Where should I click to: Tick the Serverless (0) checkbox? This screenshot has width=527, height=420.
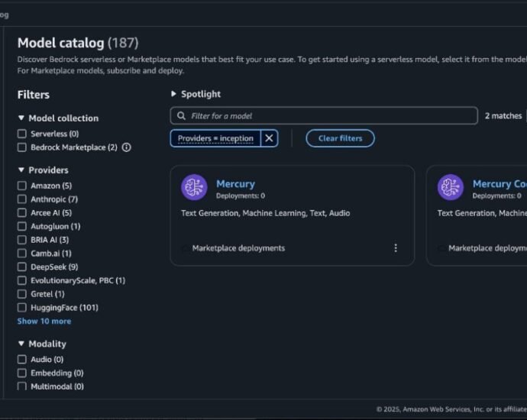pos(22,134)
